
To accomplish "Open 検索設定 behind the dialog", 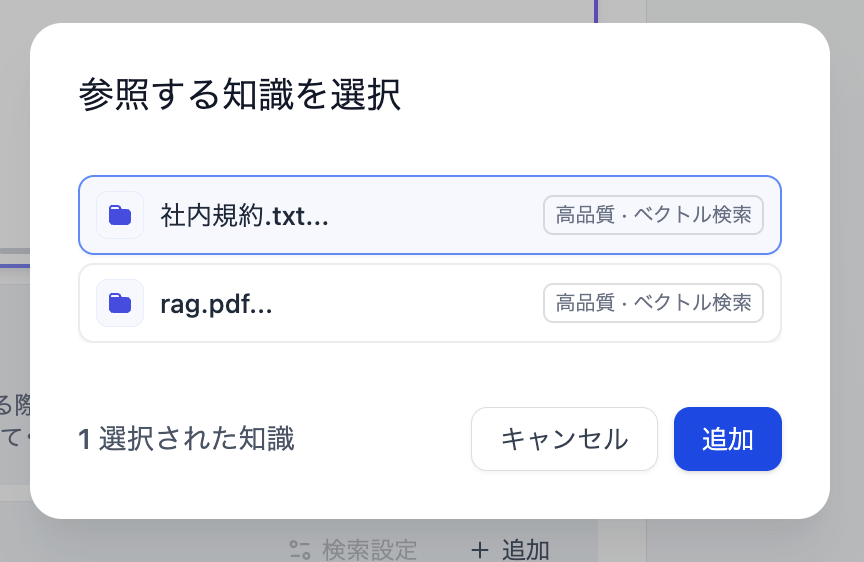I will [353, 550].
